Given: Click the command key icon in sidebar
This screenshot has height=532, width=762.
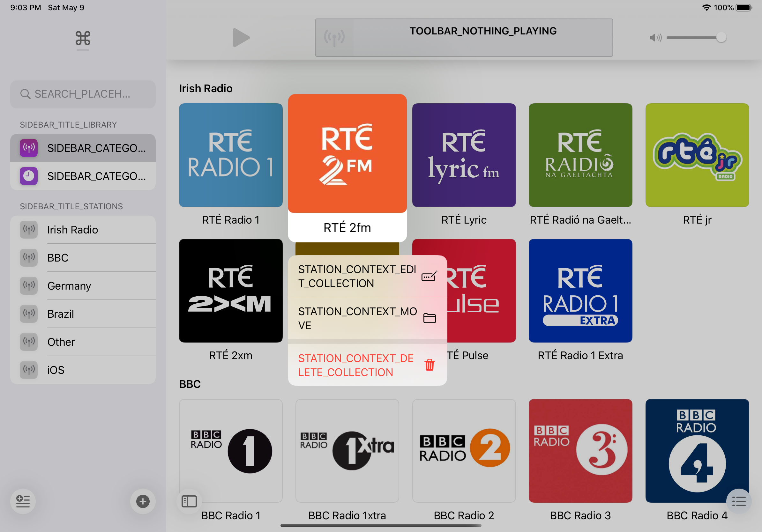Looking at the screenshot, I should tap(83, 39).
